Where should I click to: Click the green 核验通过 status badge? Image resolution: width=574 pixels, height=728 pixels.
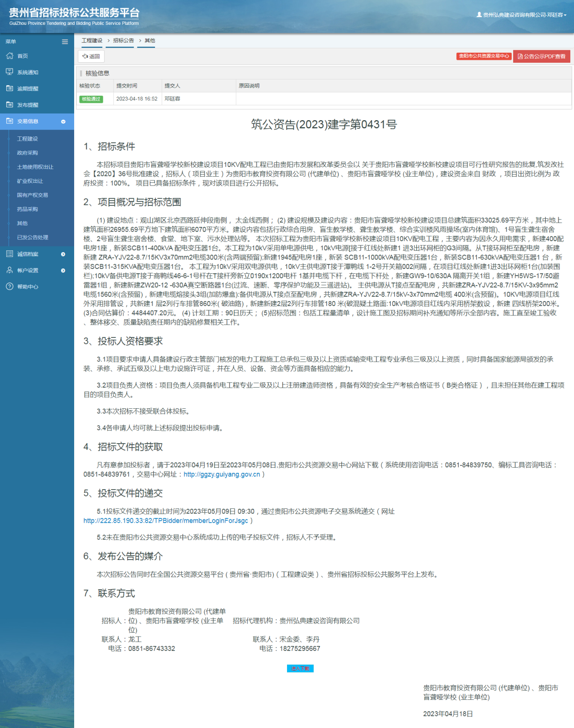(x=91, y=99)
